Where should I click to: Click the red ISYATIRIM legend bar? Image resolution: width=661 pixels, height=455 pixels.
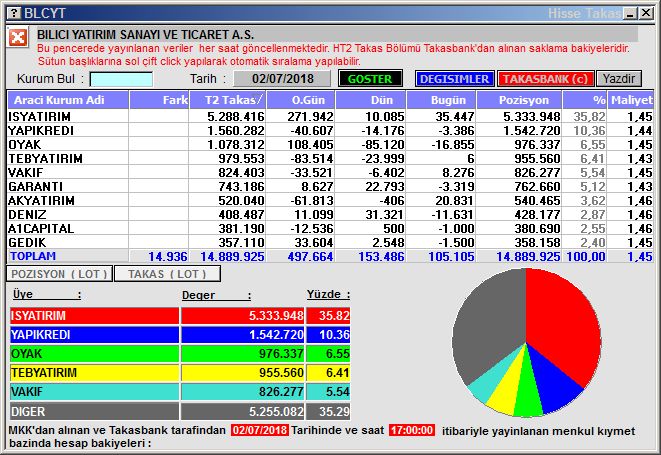click(94, 315)
